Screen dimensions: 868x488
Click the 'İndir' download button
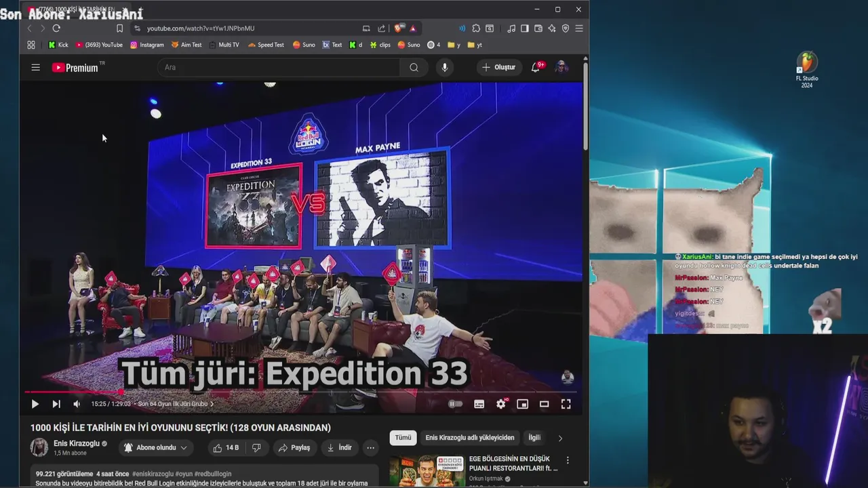pyautogui.click(x=339, y=447)
